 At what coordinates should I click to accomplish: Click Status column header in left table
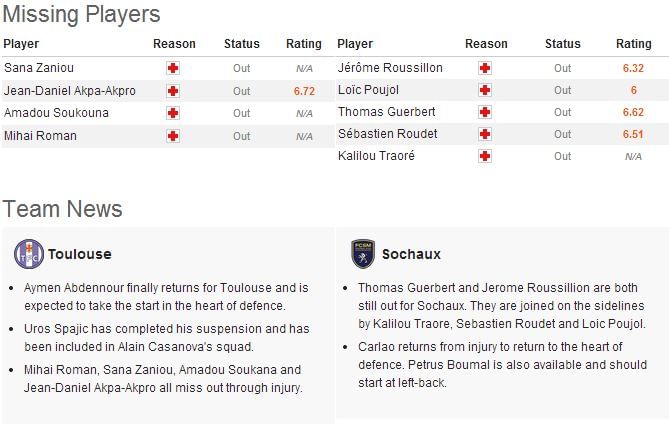click(x=241, y=44)
